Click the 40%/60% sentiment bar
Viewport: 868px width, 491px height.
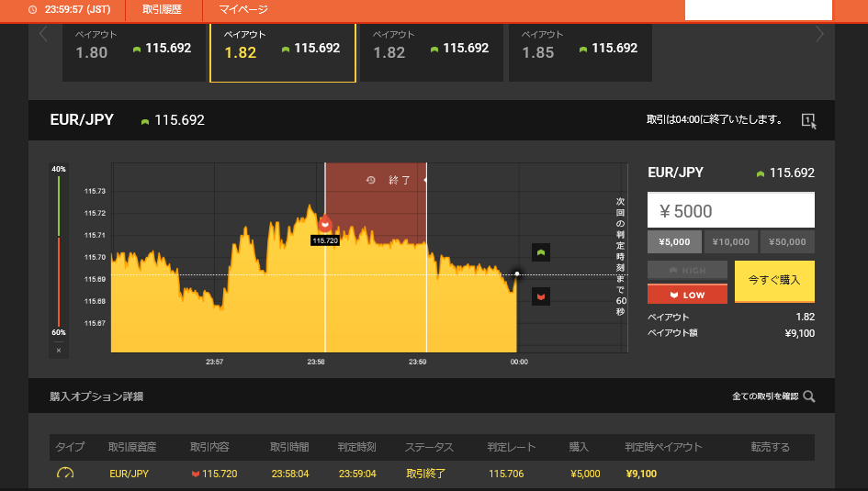click(59, 251)
